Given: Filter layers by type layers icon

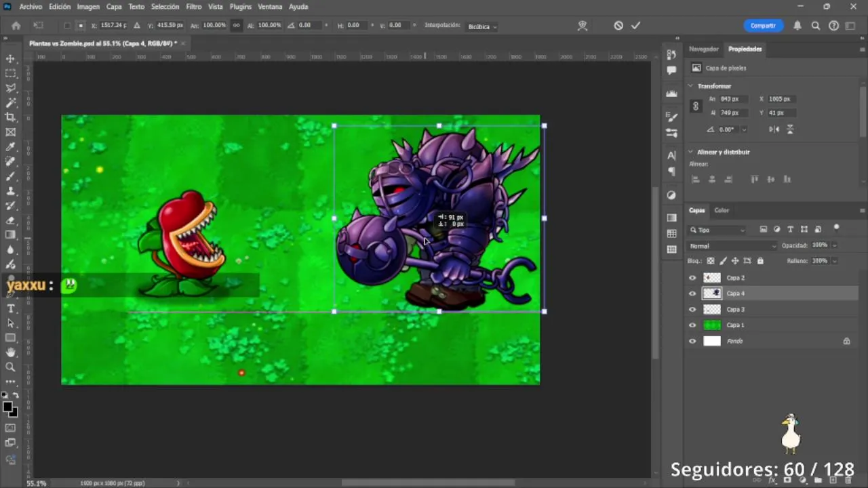Looking at the screenshot, I should click(x=790, y=230).
